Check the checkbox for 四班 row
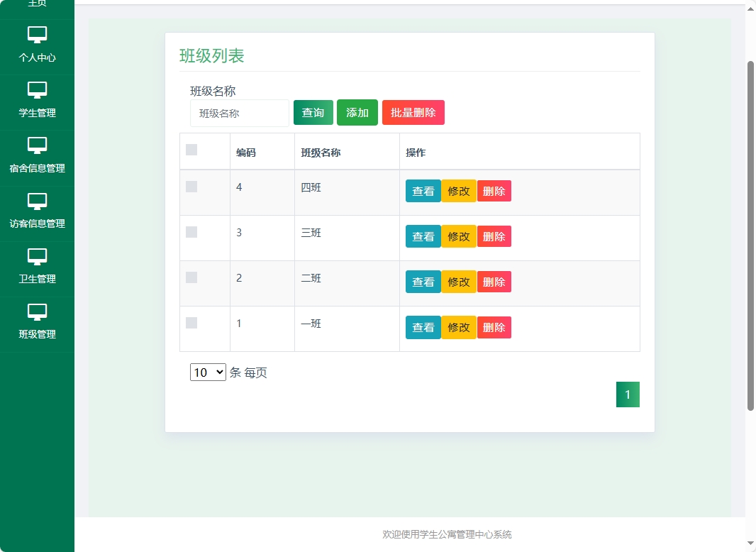This screenshot has height=552, width=756. 190,187
